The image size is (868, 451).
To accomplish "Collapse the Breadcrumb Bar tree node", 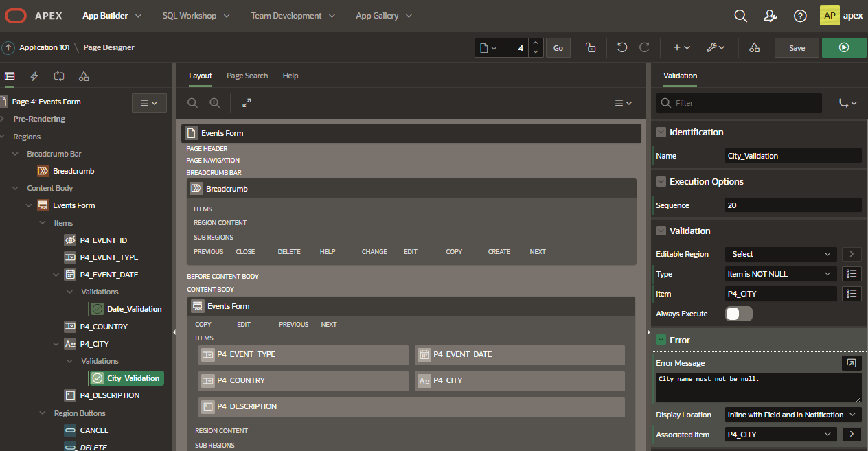I will tap(16, 154).
